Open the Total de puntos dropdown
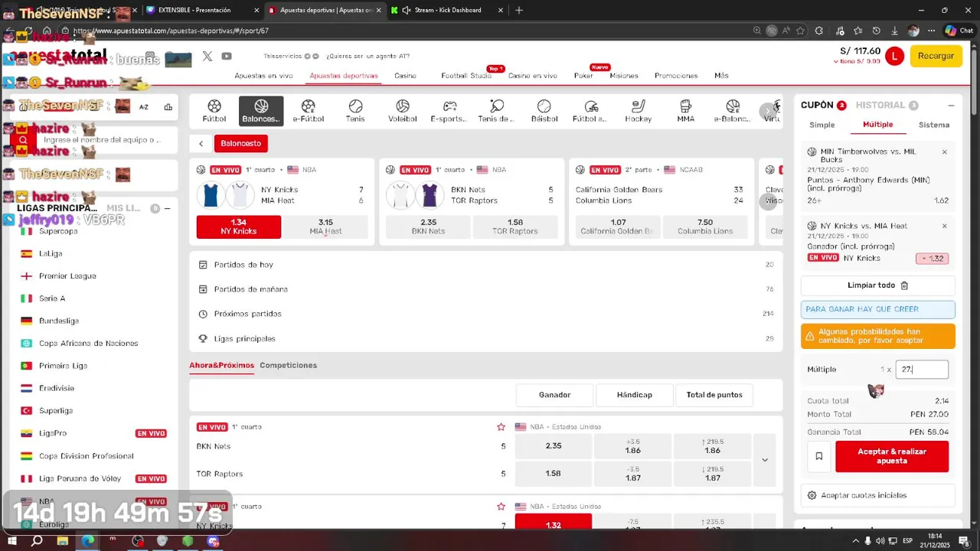The image size is (980, 551). tap(714, 395)
